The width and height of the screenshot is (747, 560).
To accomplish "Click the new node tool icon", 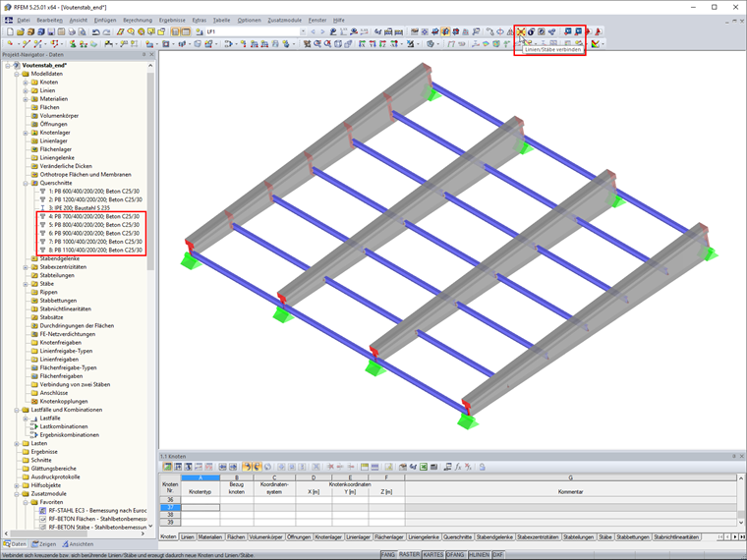I will click(10, 44).
